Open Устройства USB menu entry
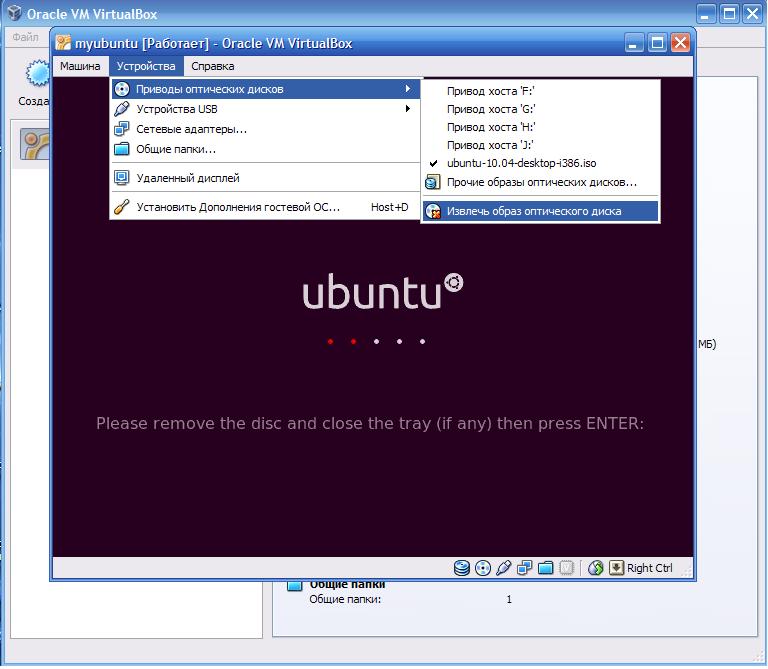 coord(265,109)
